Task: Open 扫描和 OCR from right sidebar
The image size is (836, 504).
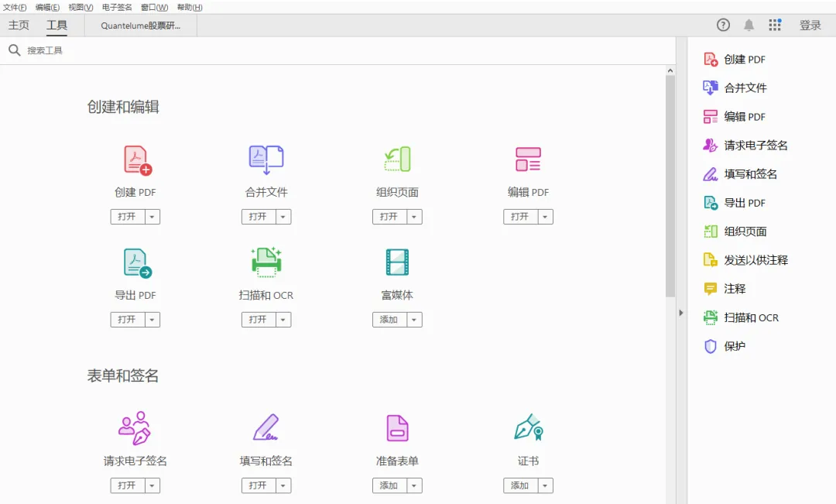Action: (x=741, y=317)
